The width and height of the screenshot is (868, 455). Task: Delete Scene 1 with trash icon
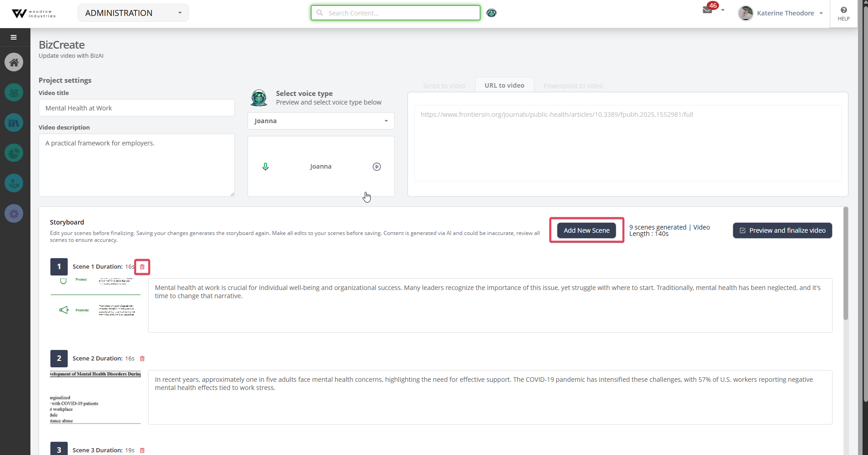tap(142, 267)
